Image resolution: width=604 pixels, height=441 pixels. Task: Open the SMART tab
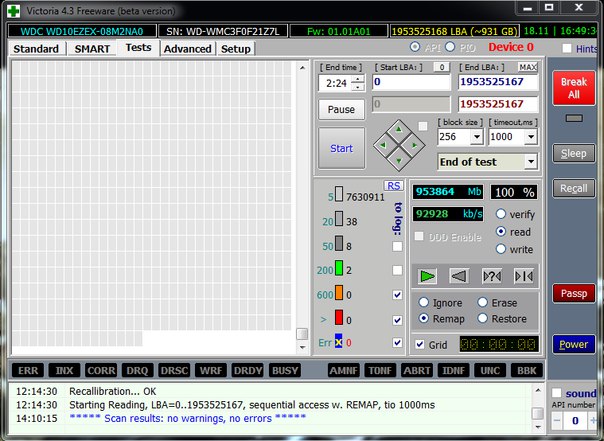tap(92, 49)
